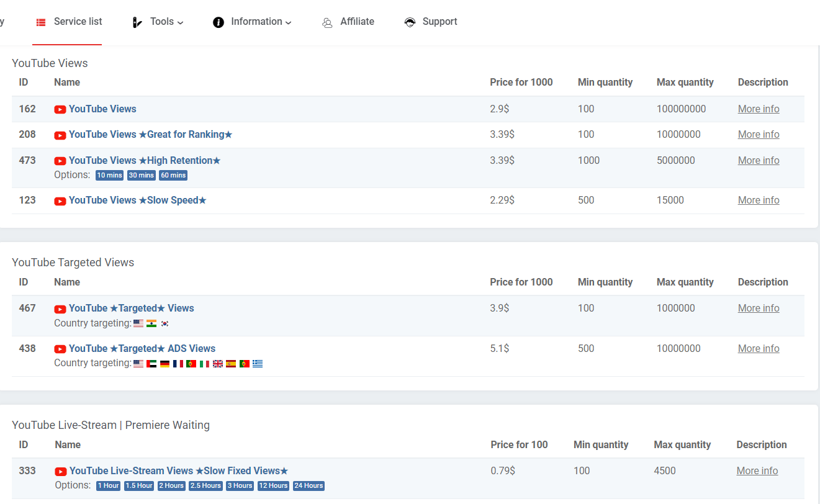Click the YouTube icon on the Live-Stream service
The height and width of the screenshot is (504, 820).
60,471
